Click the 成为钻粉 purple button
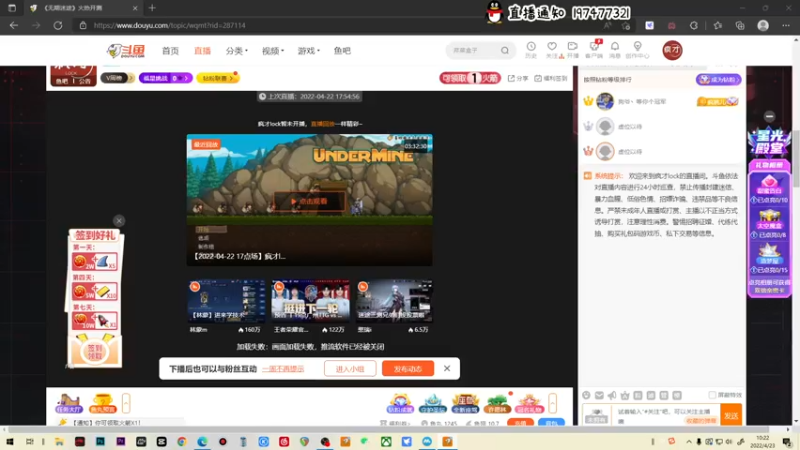The image size is (800, 450). 718,80
